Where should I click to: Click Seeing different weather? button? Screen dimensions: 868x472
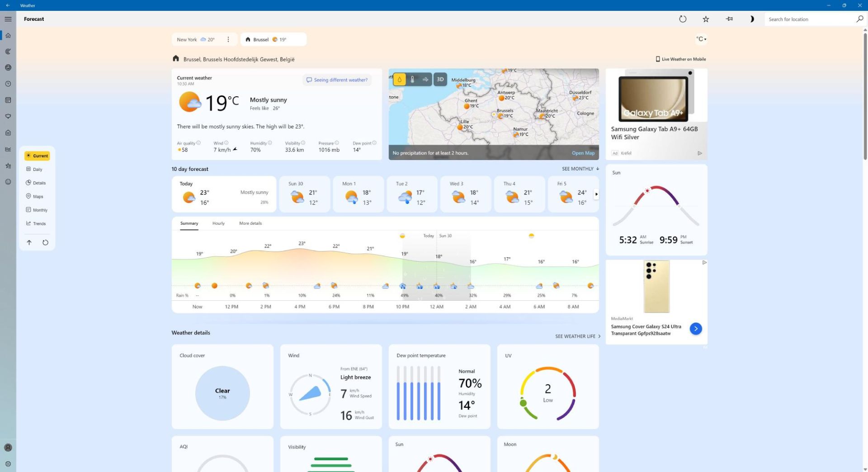point(337,80)
